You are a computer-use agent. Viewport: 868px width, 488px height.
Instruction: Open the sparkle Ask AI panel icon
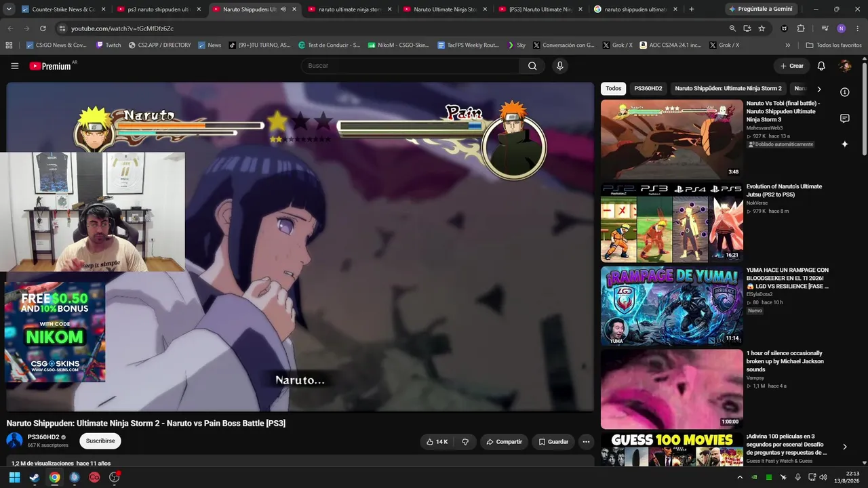coord(845,144)
